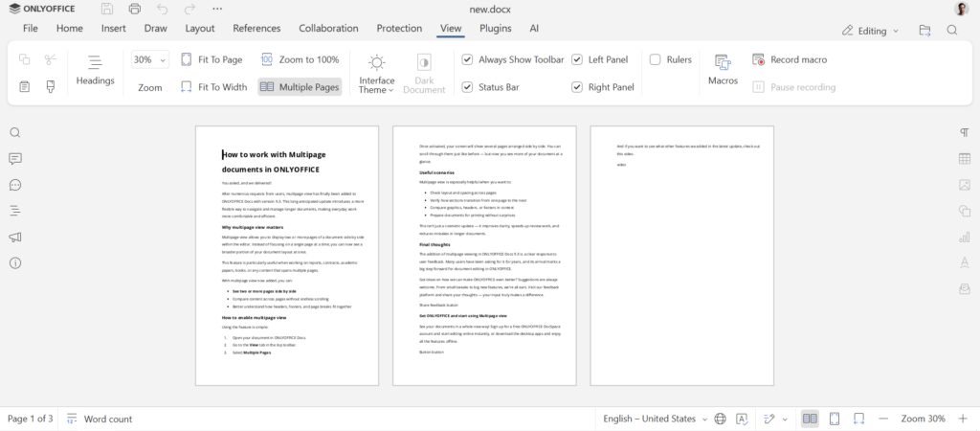Click the Paste clipboard icon

tap(24, 87)
